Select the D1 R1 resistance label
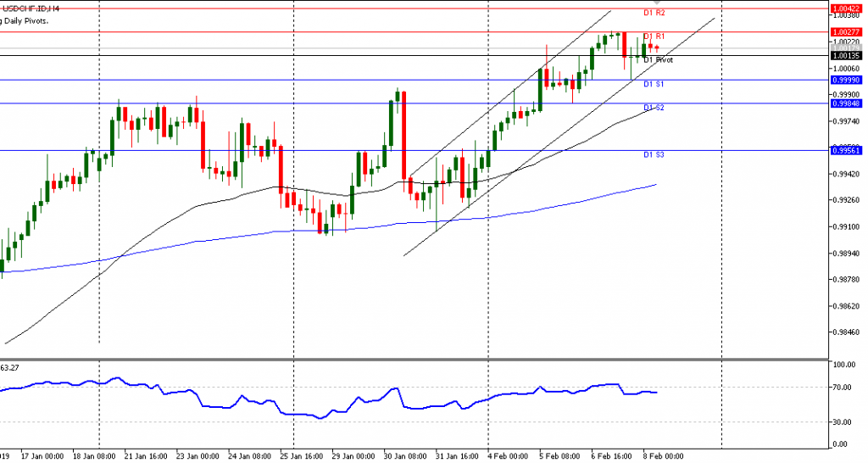The width and height of the screenshot is (868, 463). coord(654,36)
